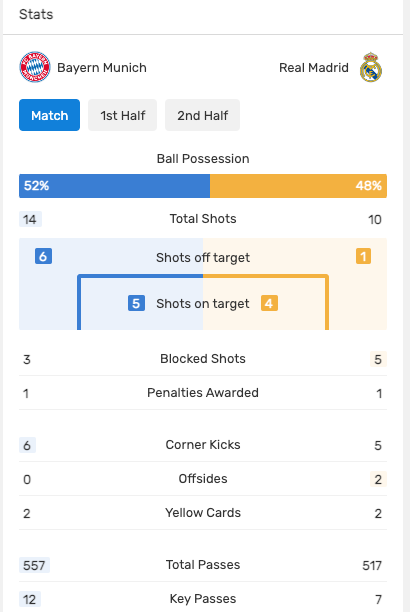Click the orange 48% possession bar segment
The image size is (410, 612).
[298, 186]
